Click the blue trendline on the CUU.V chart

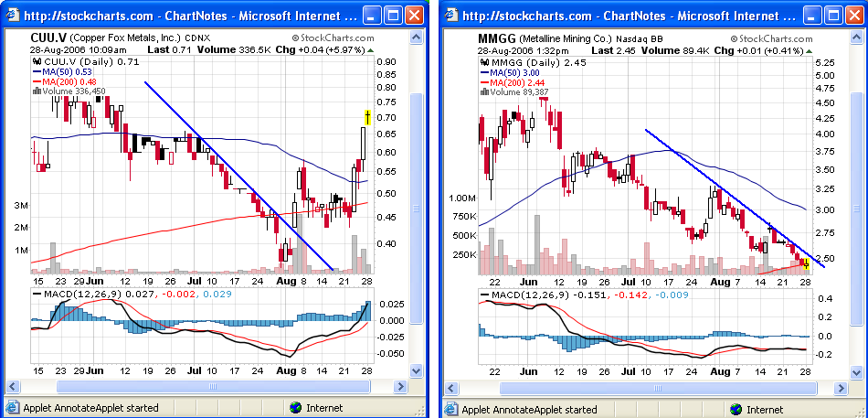coord(238,176)
